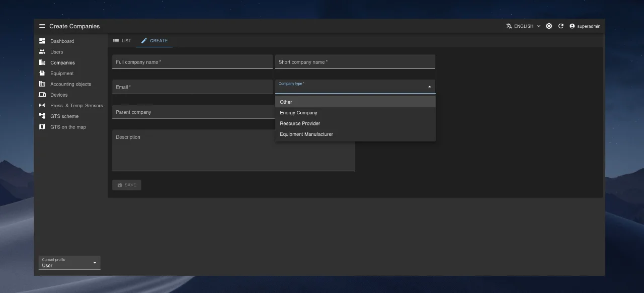Image resolution: width=644 pixels, height=293 pixels.
Task: Click the Users people icon
Action: coord(42,52)
